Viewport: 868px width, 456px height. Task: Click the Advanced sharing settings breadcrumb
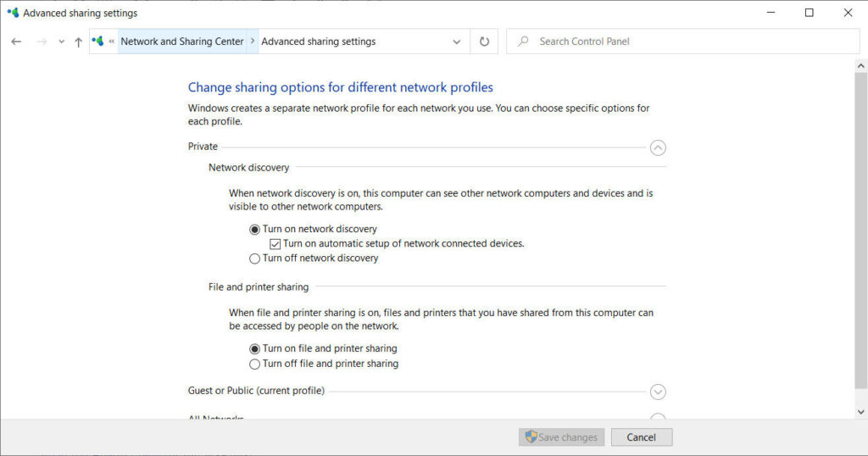pyautogui.click(x=318, y=42)
